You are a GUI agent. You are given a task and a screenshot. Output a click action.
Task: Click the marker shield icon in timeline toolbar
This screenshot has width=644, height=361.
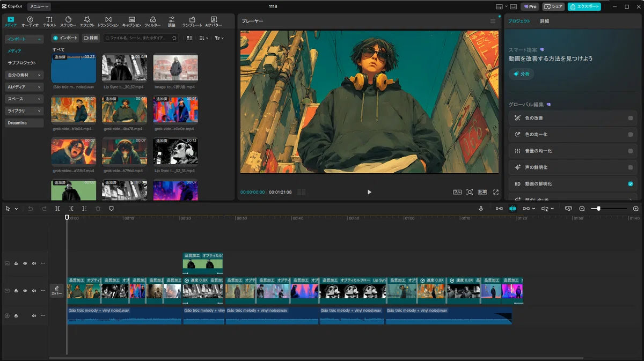pos(112,208)
